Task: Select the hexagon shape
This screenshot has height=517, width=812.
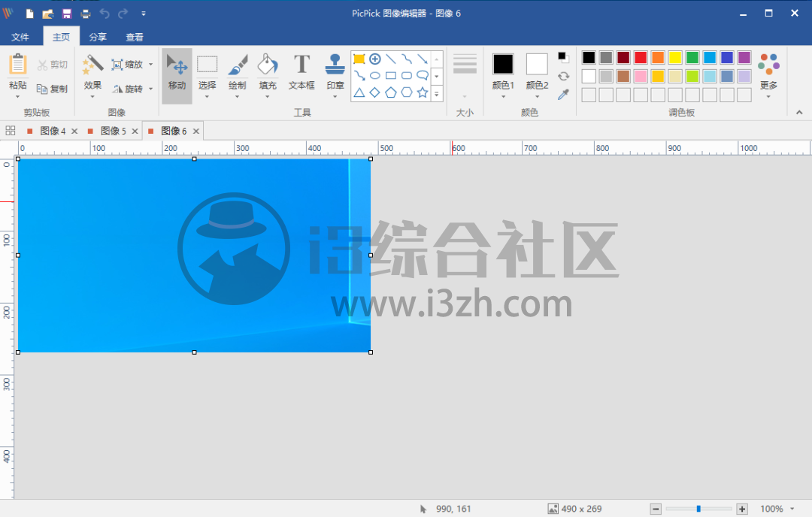Action: tap(407, 92)
